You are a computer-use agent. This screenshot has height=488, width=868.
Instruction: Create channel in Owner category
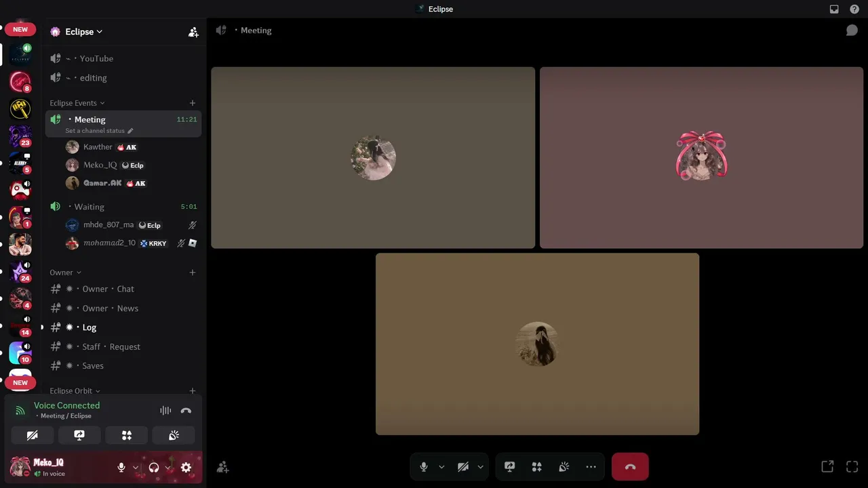193,272
